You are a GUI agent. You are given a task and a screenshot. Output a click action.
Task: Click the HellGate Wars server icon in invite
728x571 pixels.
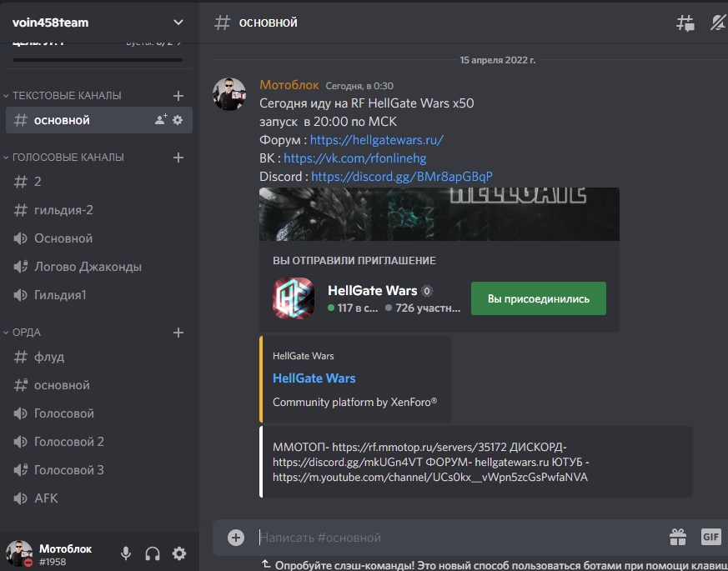click(294, 298)
